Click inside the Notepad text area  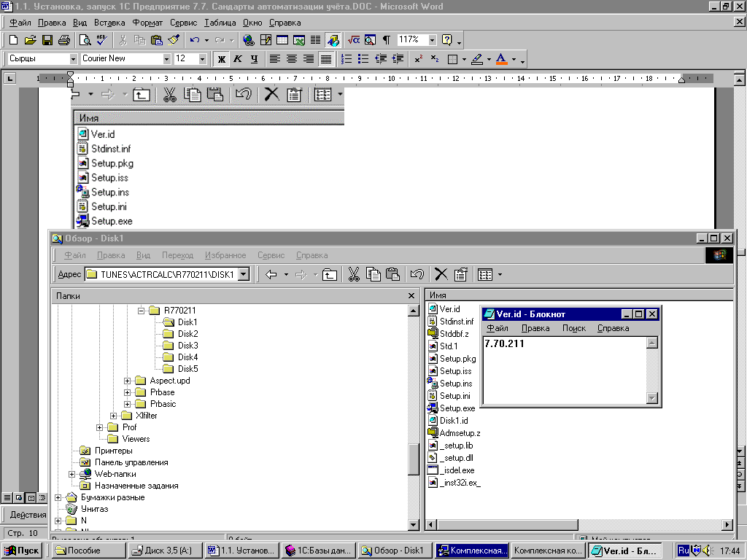tap(565, 370)
